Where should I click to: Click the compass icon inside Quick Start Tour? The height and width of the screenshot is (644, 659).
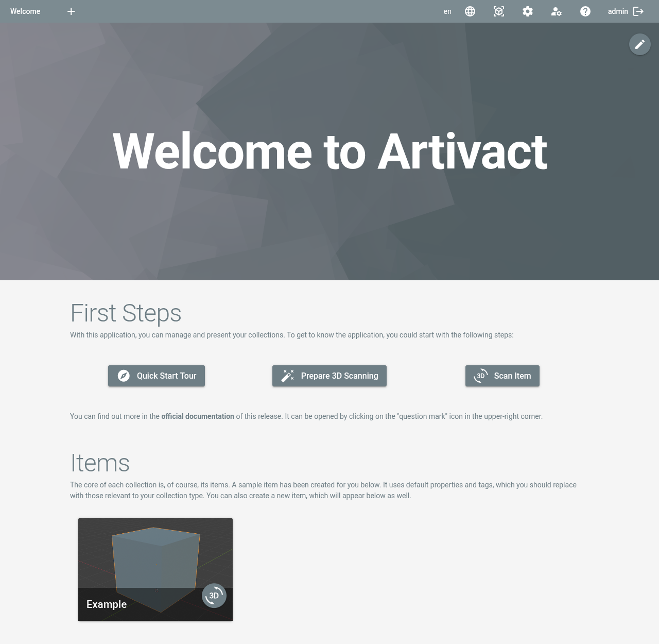tap(124, 376)
